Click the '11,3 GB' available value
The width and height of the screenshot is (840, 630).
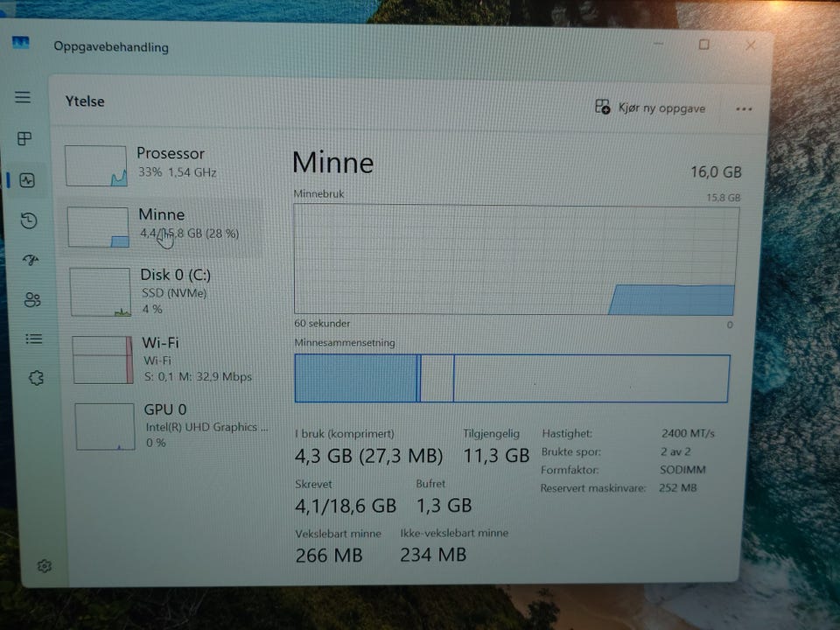[x=496, y=455]
